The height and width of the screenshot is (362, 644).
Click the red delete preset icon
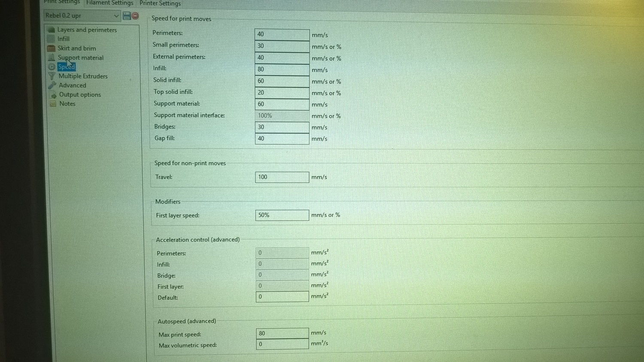click(135, 16)
